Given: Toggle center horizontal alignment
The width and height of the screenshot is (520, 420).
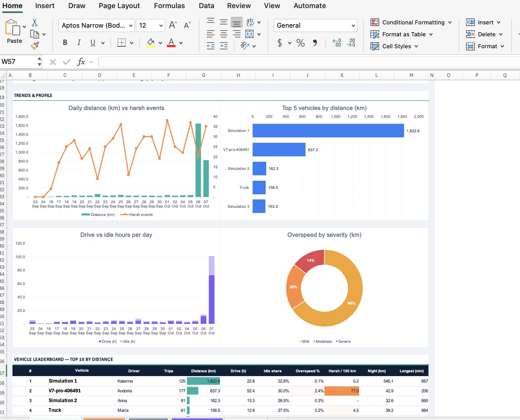Looking at the screenshot, I should (x=224, y=34).
